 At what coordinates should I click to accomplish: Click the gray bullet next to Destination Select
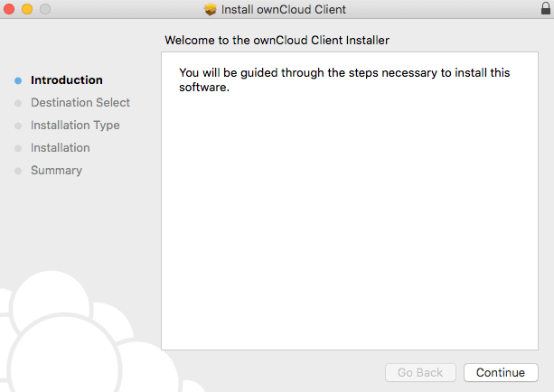coord(18,103)
